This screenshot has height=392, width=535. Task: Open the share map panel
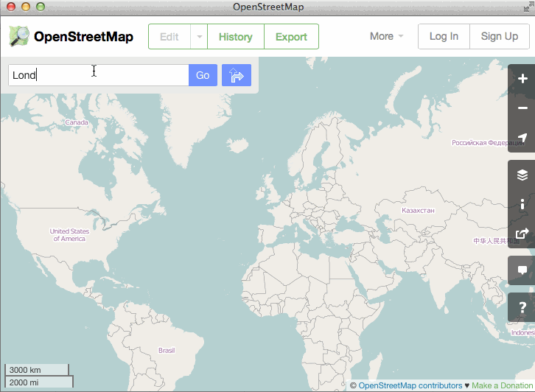click(x=522, y=234)
